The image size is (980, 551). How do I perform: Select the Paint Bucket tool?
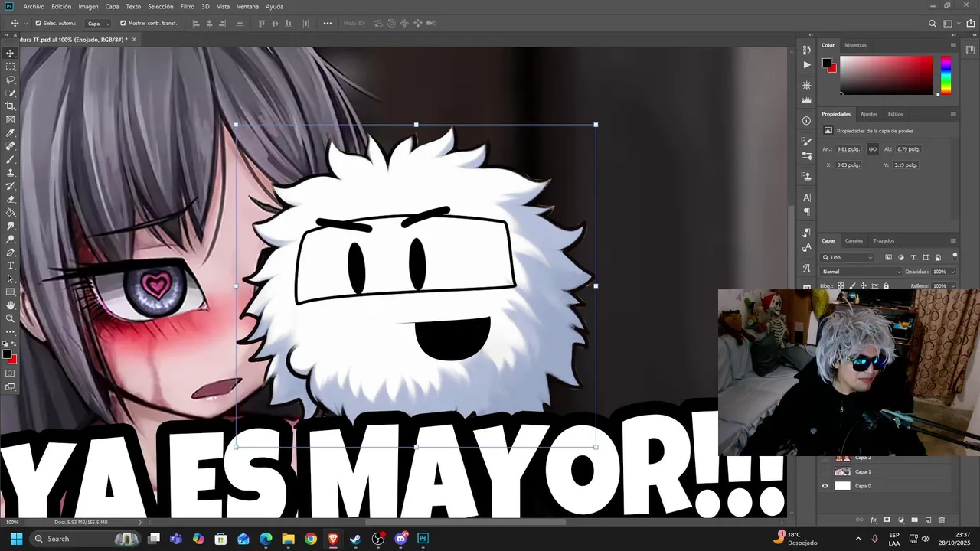point(10,213)
